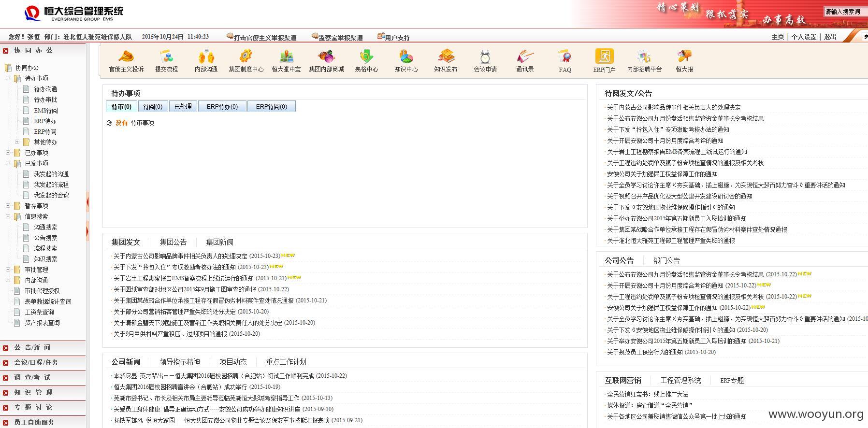Switch to 部门公告 tab

point(666,260)
